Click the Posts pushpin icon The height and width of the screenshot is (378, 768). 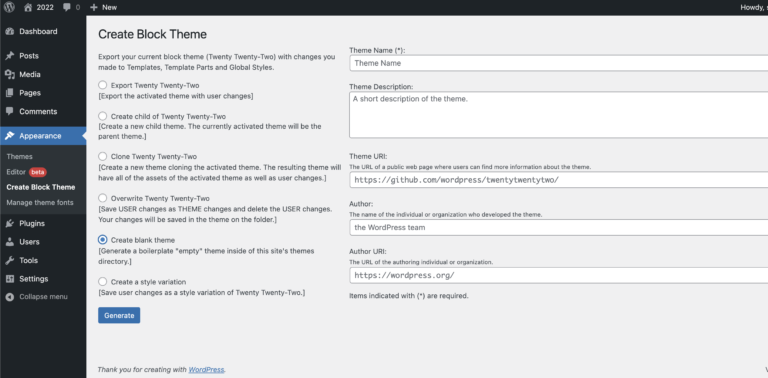click(x=9, y=56)
